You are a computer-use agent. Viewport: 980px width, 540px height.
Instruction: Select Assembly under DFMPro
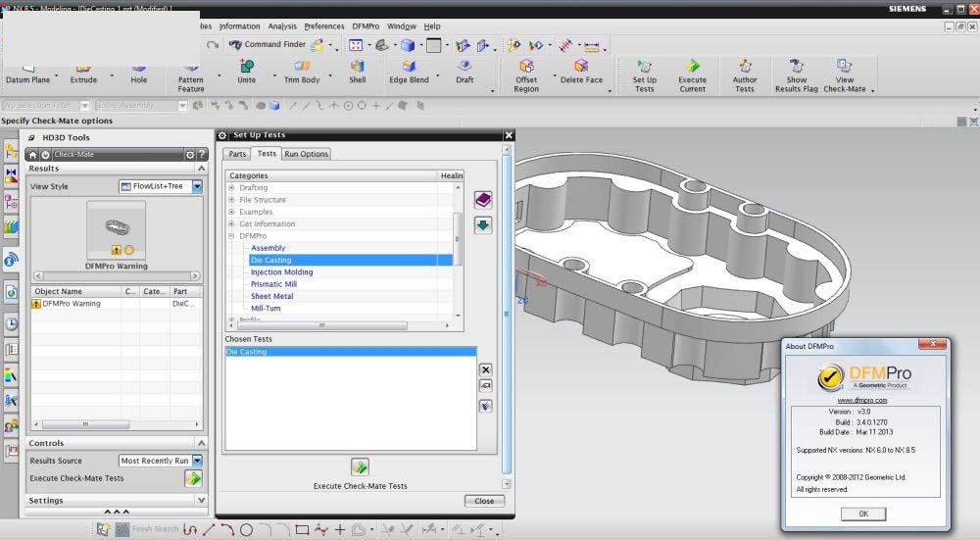269,248
